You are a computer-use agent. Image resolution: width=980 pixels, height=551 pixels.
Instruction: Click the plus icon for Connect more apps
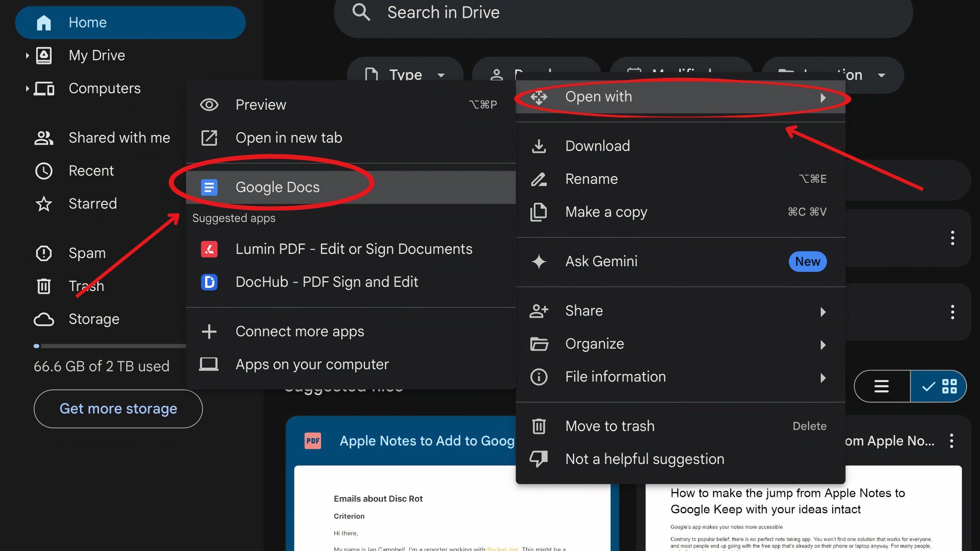(209, 331)
